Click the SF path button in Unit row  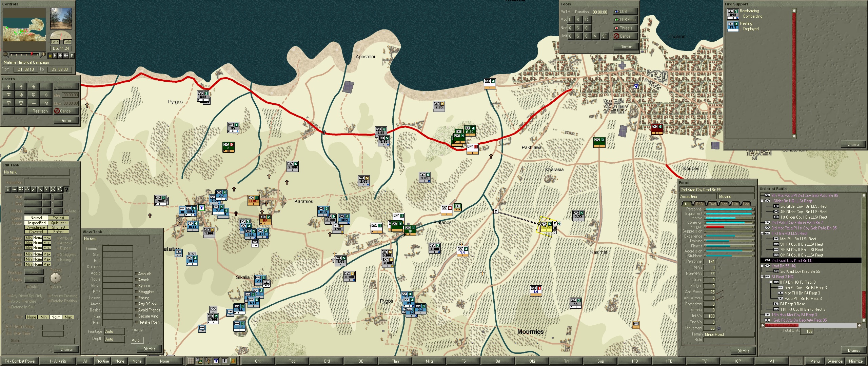604,36
